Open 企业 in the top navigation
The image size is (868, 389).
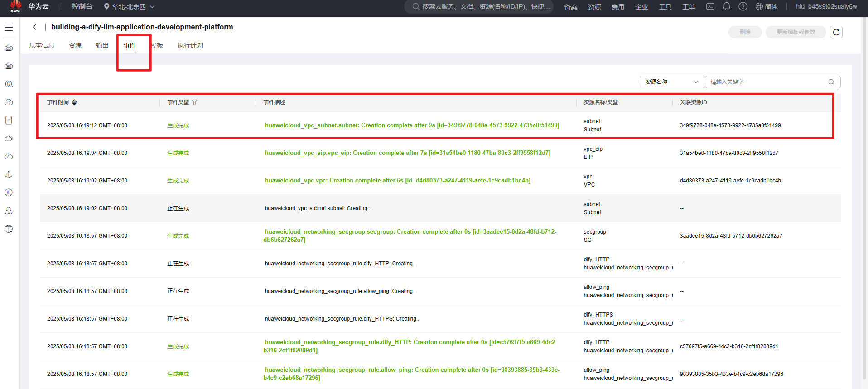coord(641,7)
